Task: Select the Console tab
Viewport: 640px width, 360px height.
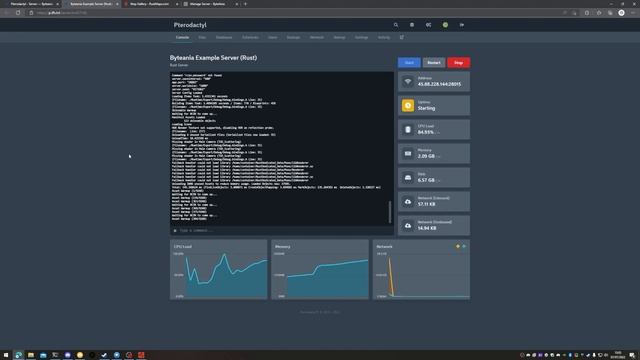Action: [x=182, y=37]
